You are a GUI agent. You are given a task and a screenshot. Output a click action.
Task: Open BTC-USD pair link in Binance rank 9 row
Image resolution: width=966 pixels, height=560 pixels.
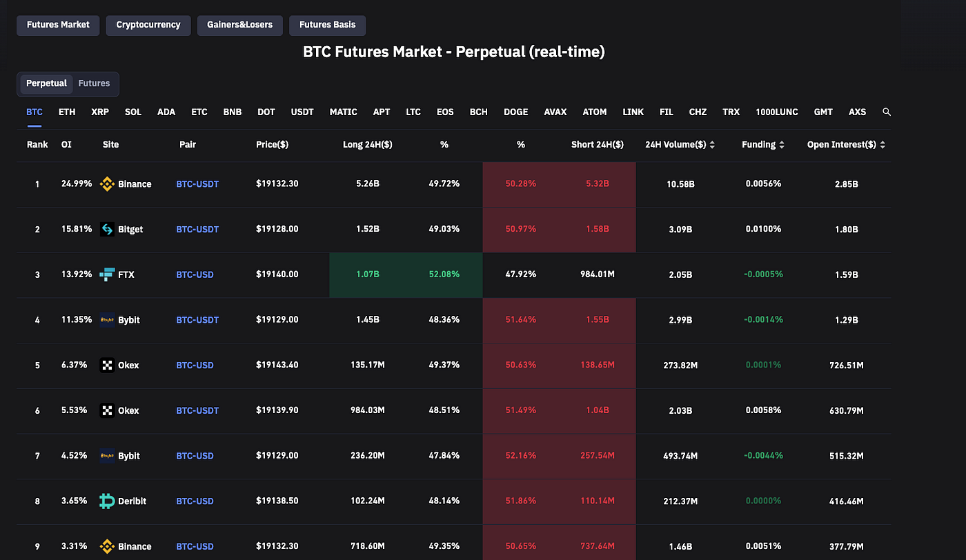pyautogui.click(x=195, y=546)
